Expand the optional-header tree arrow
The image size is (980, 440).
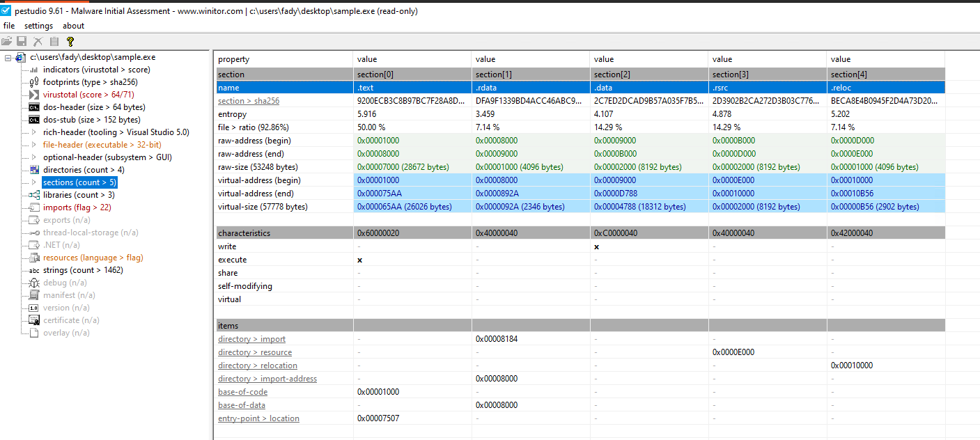tap(34, 157)
